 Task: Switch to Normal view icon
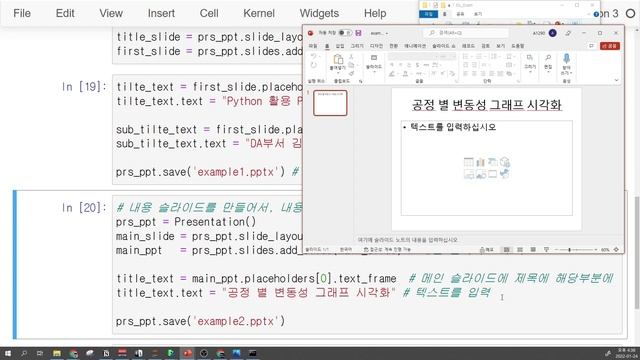click(507, 249)
